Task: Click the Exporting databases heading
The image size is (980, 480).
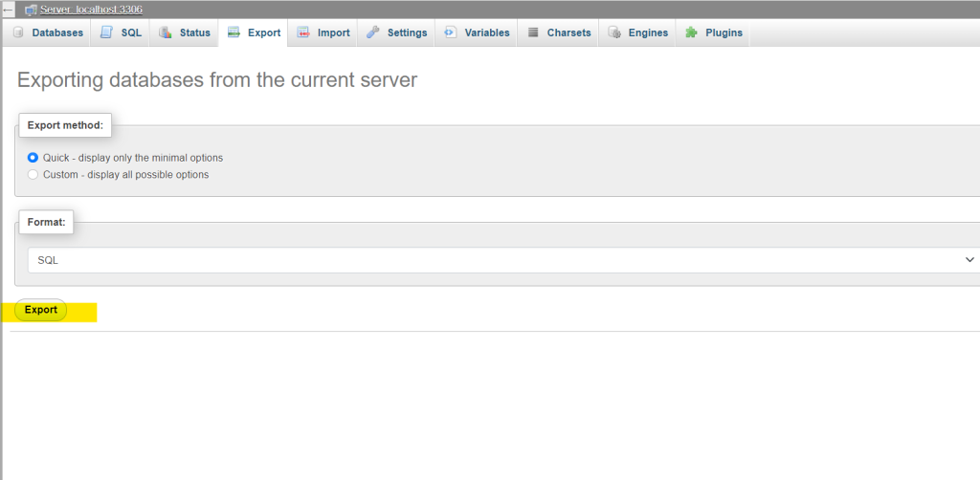Action: [x=217, y=80]
